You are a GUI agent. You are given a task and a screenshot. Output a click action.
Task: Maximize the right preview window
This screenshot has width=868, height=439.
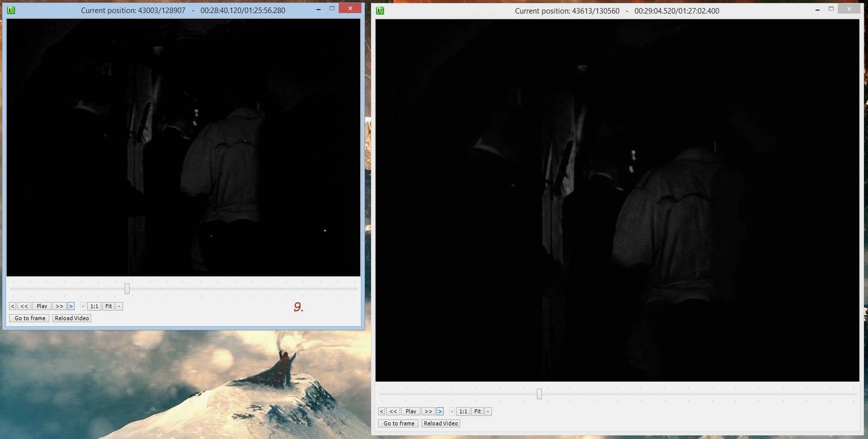tap(831, 9)
